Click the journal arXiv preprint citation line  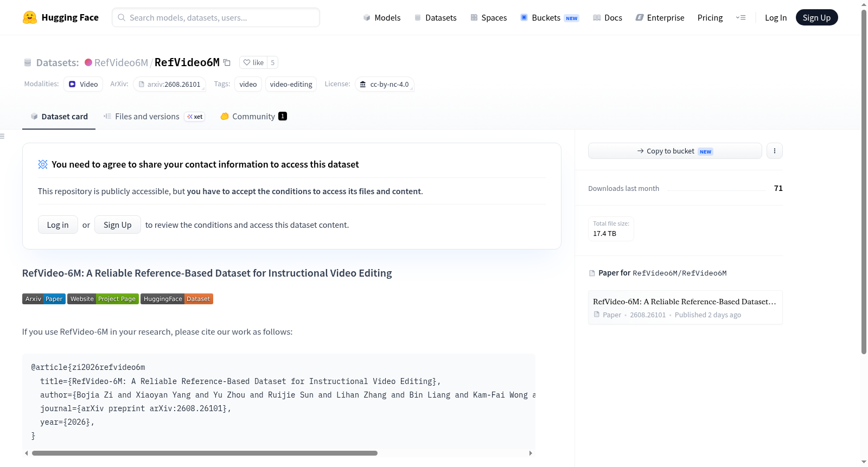(x=136, y=408)
